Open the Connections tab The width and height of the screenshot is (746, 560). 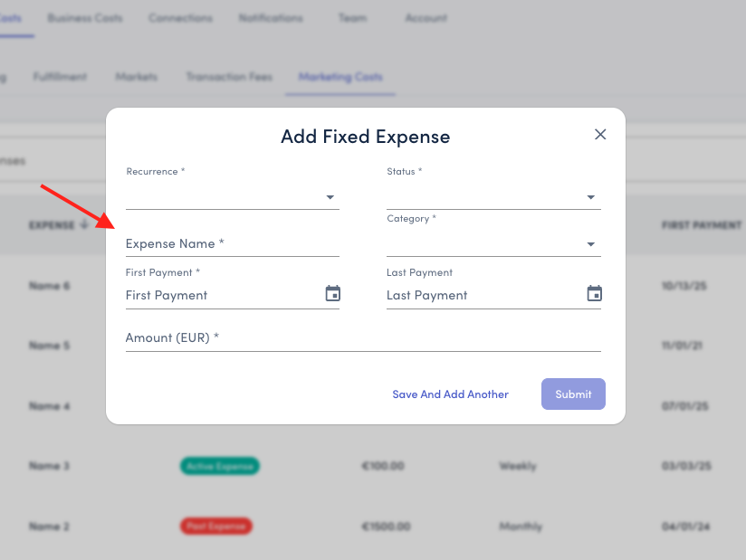click(180, 18)
